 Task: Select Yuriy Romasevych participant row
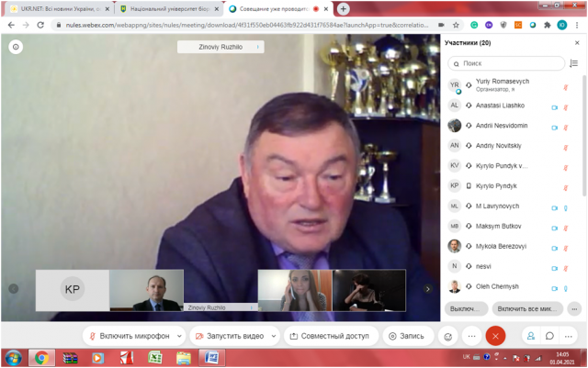click(x=512, y=85)
